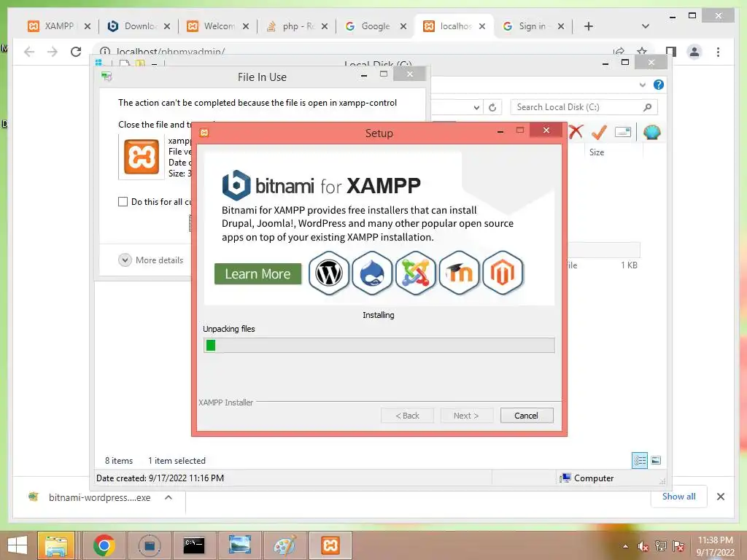Open bitnami-wordpress download options arrow
This screenshot has width=747, height=560.
(169, 497)
